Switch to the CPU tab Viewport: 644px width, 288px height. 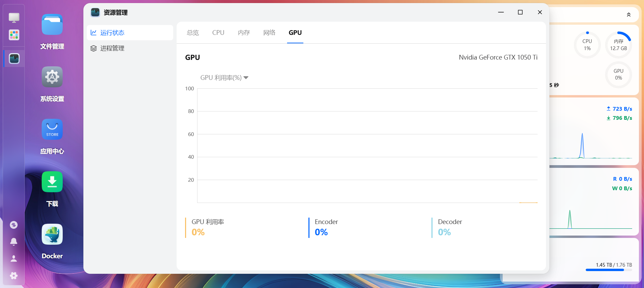pos(218,32)
